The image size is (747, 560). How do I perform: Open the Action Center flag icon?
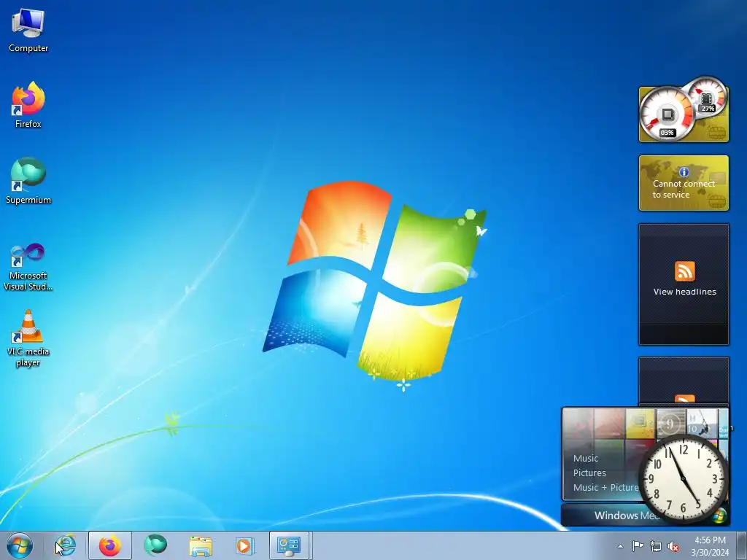coord(638,546)
